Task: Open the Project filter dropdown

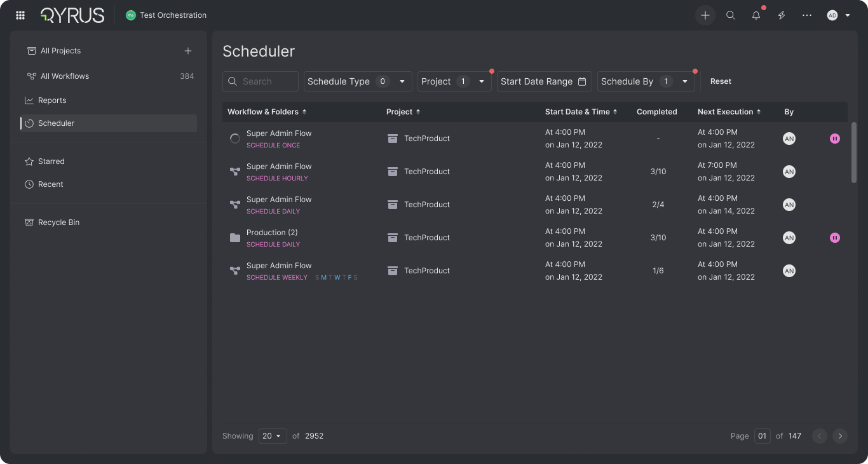Action: click(454, 81)
